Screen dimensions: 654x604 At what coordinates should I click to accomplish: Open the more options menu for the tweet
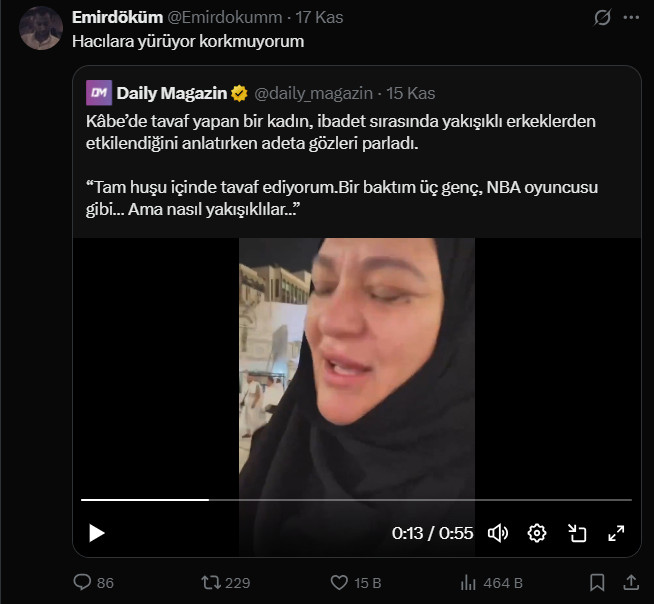631,18
